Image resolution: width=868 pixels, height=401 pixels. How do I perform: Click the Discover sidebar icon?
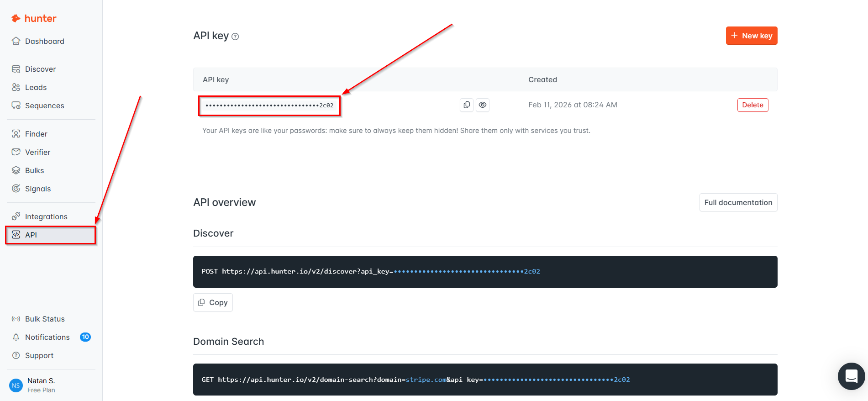(x=16, y=69)
